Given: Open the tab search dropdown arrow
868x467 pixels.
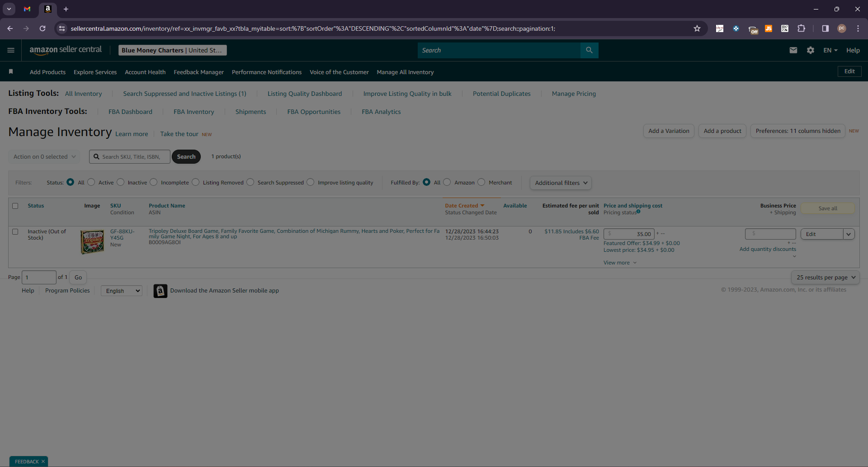Looking at the screenshot, I should 9,9.
